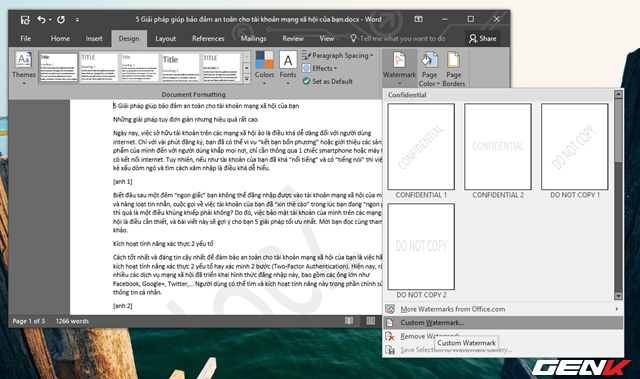
Task: Open the Effects dropdown
Action: 320,69
